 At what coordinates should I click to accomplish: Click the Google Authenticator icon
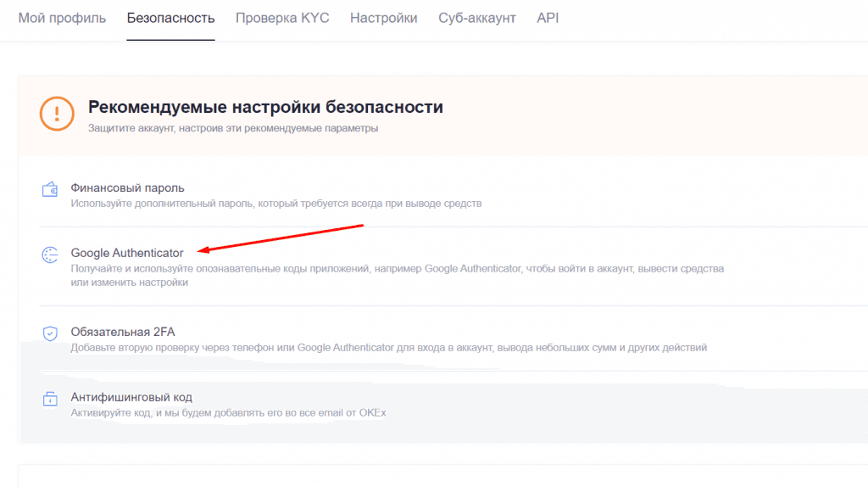pyautogui.click(x=50, y=255)
